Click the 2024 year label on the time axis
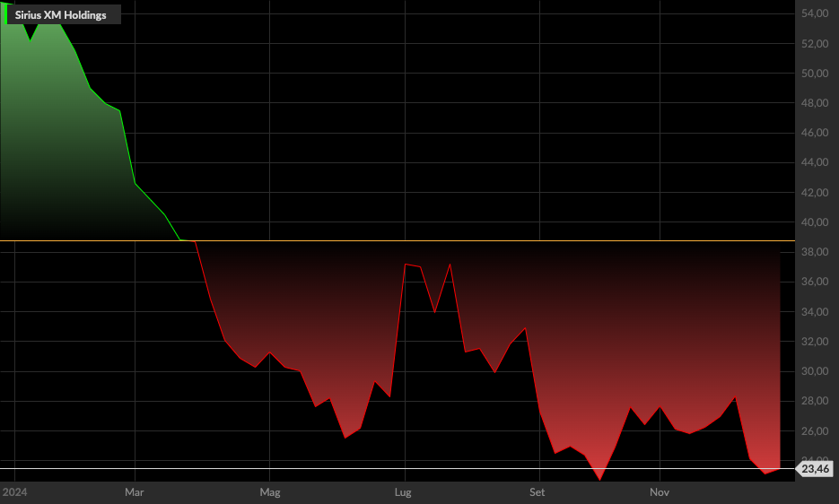The width and height of the screenshot is (839, 504). 14,492
